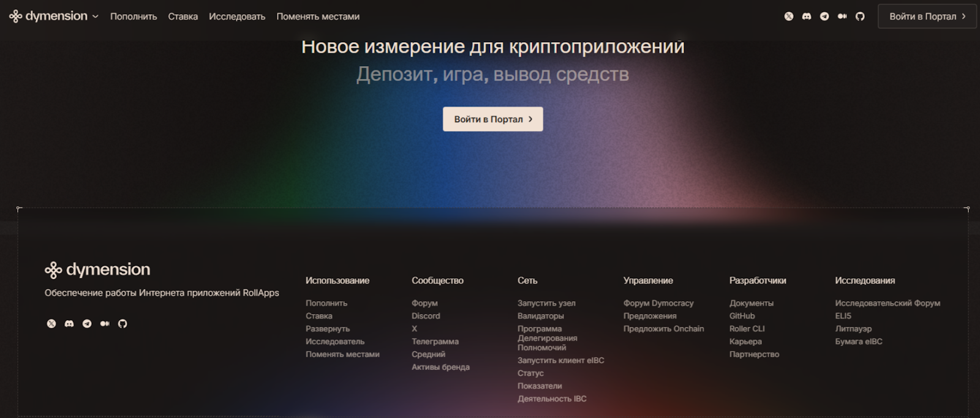The width and height of the screenshot is (980, 418).
Task: Open X icon under footer tagline
Action: point(51,324)
